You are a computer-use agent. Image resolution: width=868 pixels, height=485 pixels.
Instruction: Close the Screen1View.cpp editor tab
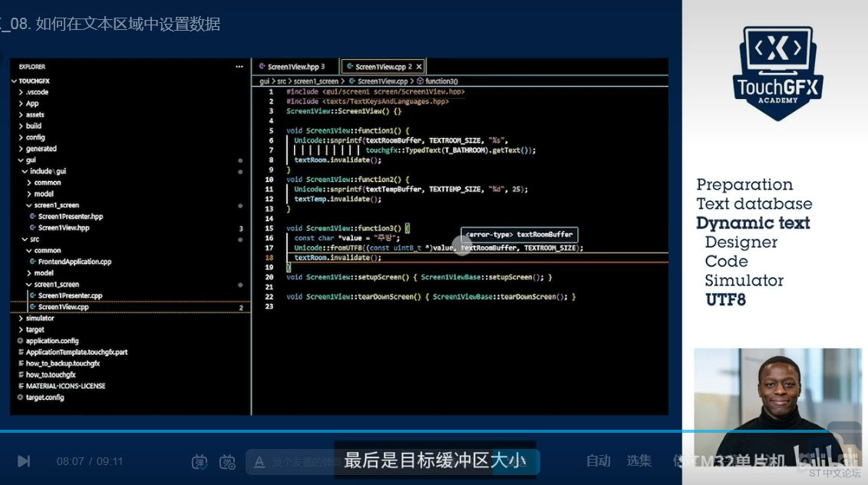(419, 67)
